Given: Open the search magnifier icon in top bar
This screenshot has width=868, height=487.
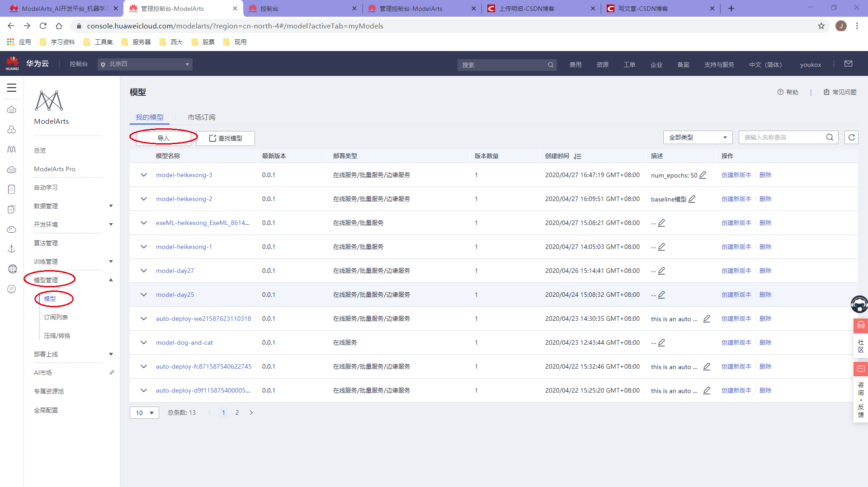Looking at the screenshot, I should click(551, 65).
